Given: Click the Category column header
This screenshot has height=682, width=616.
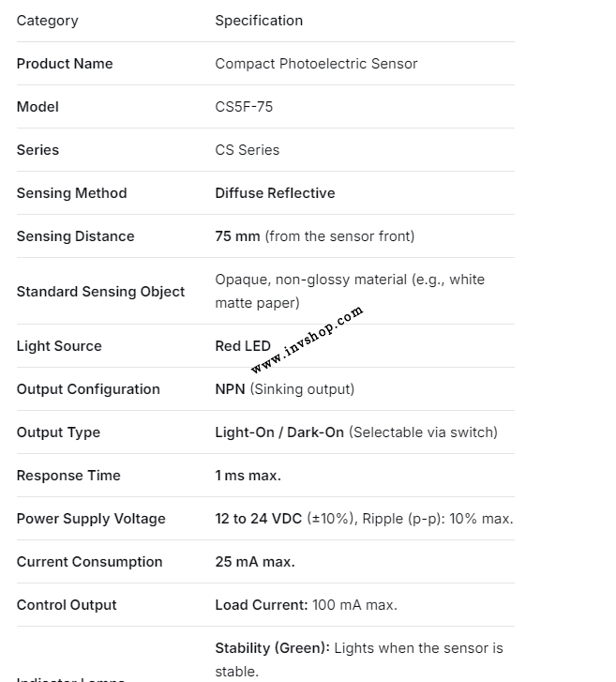Looking at the screenshot, I should (x=48, y=21).
